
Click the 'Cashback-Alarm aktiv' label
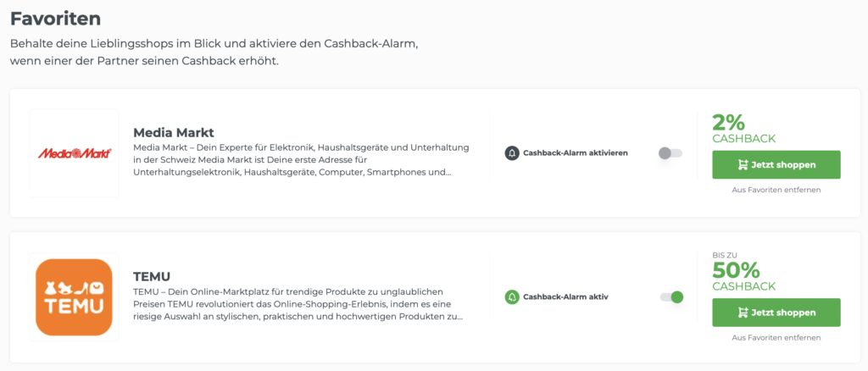pos(565,297)
